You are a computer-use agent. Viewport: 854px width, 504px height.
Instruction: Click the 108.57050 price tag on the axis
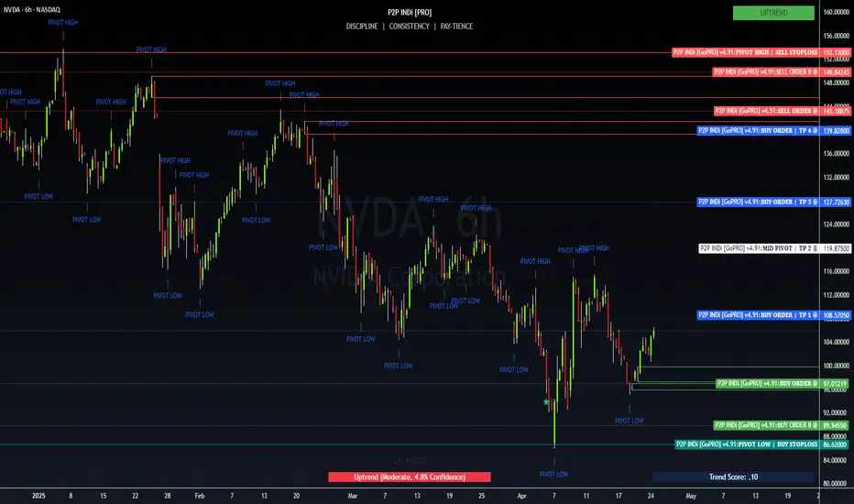[836, 315]
